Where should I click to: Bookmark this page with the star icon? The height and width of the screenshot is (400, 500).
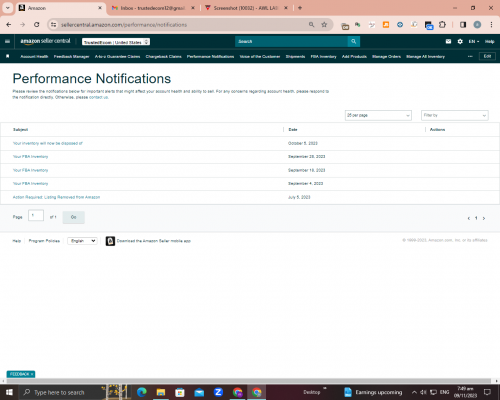324,25
